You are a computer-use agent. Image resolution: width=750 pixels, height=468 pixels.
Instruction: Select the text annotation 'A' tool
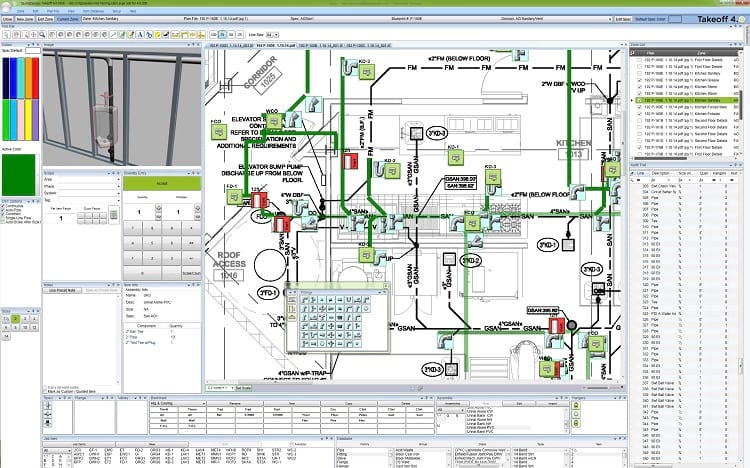pyautogui.click(x=140, y=34)
